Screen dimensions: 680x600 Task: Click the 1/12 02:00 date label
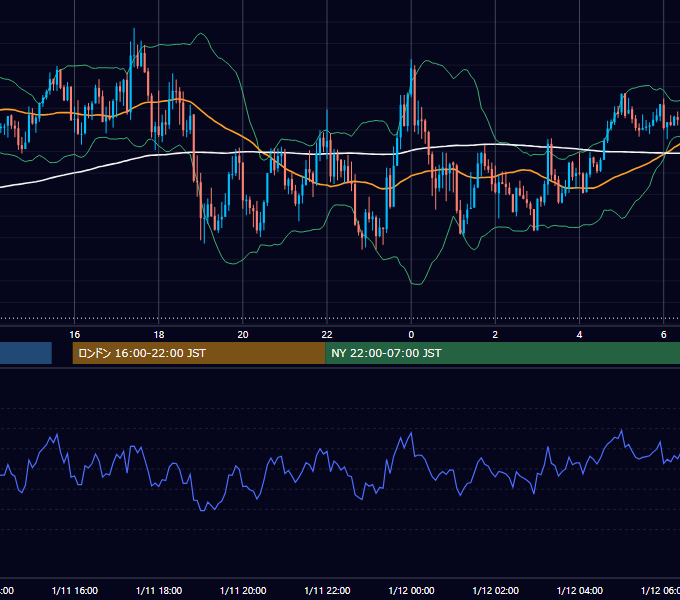[x=495, y=590]
